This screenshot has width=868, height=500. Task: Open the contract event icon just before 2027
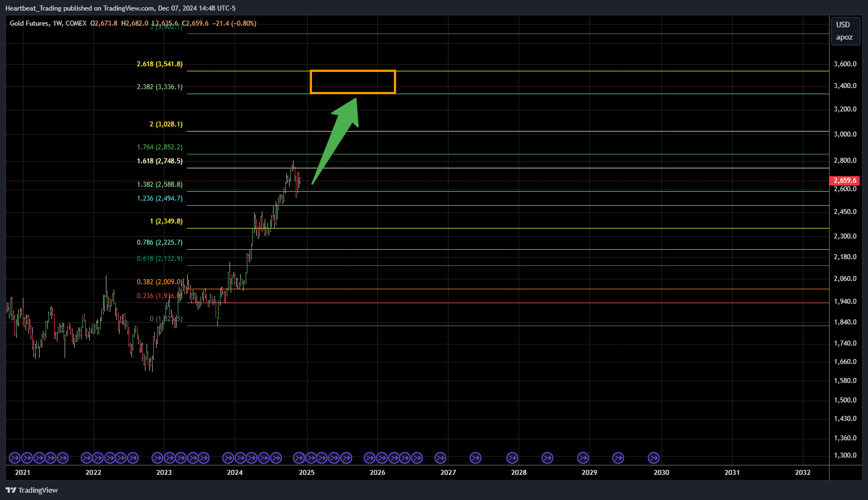point(441,458)
